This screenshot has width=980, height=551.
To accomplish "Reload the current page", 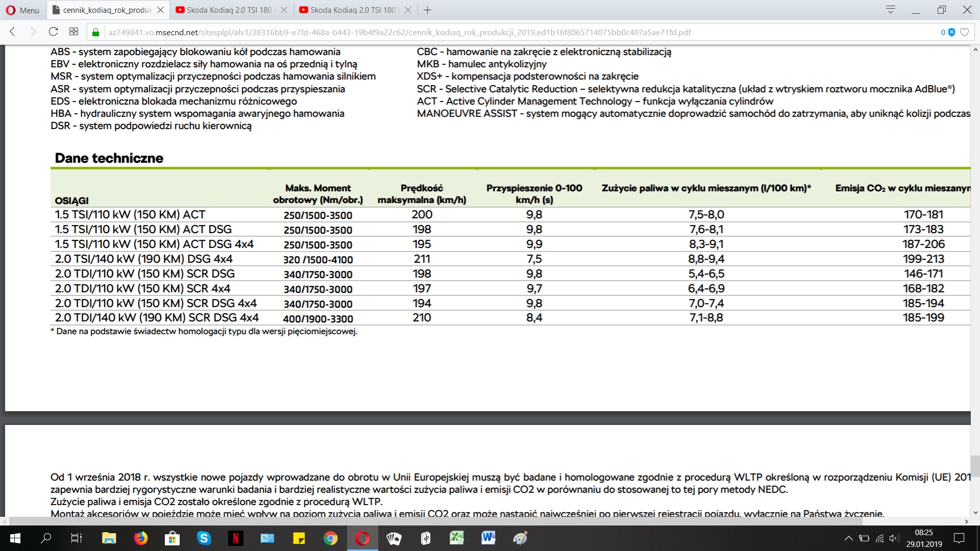I will coord(53,32).
